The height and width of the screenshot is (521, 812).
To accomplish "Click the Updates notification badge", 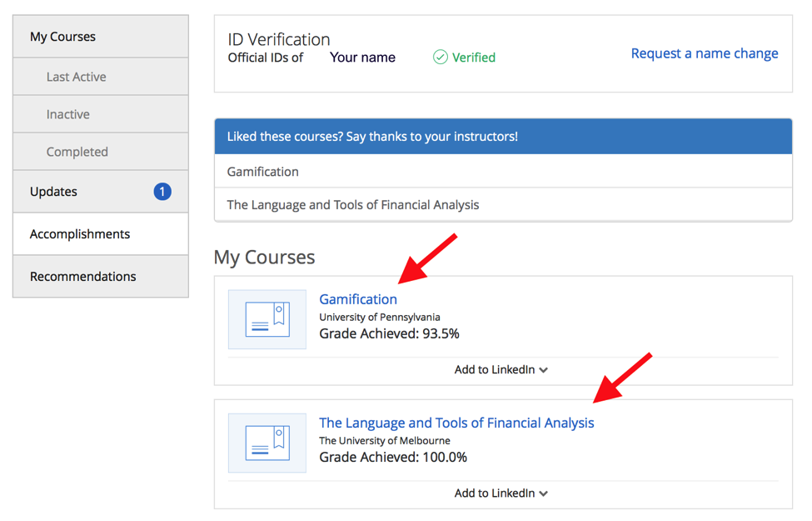I will pos(162,192).
